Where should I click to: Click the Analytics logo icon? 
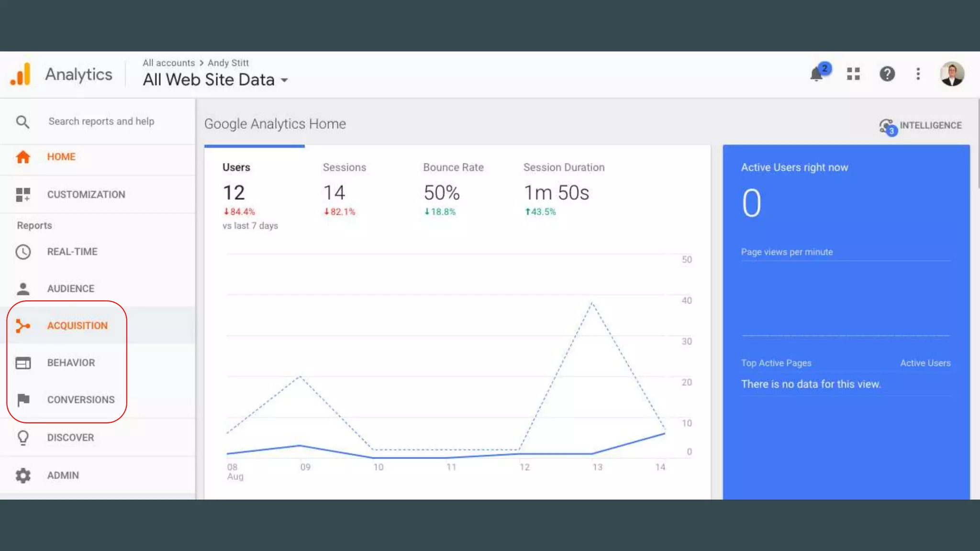click(x=21, y=75)
